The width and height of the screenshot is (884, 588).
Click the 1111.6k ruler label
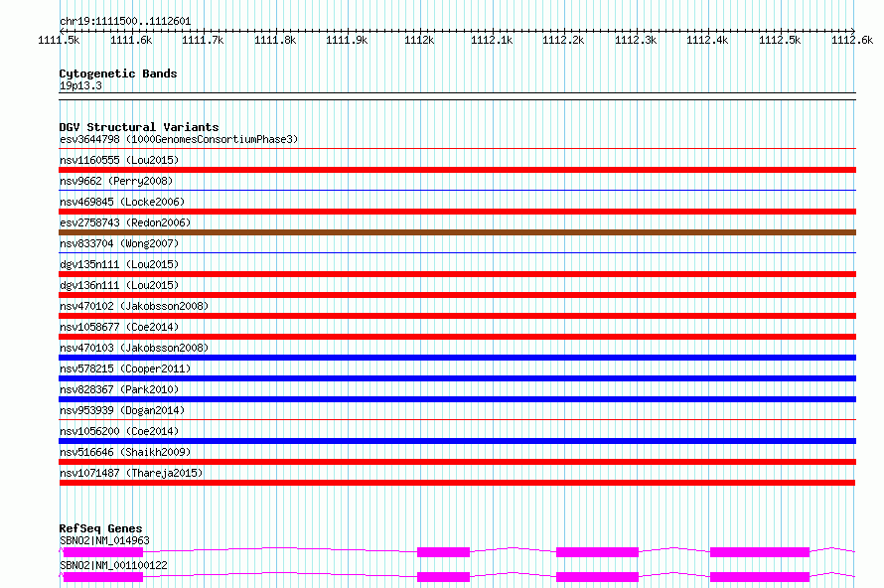(131, 40)
